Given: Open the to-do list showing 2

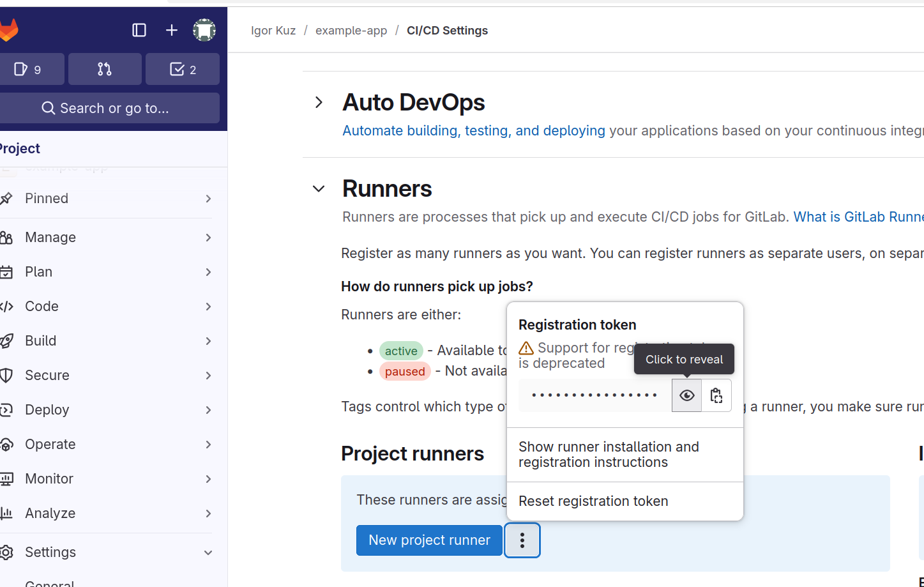Looking at the screenshot, I should point(183,69).
